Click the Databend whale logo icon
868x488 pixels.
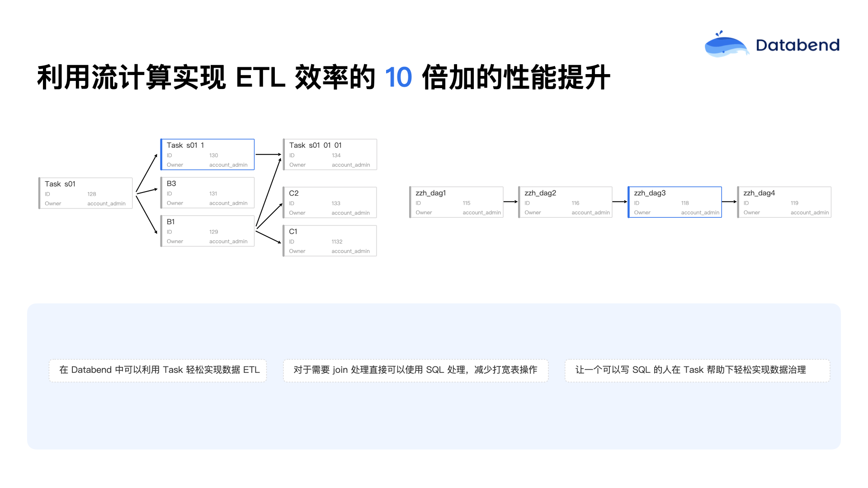coord(726,44)
